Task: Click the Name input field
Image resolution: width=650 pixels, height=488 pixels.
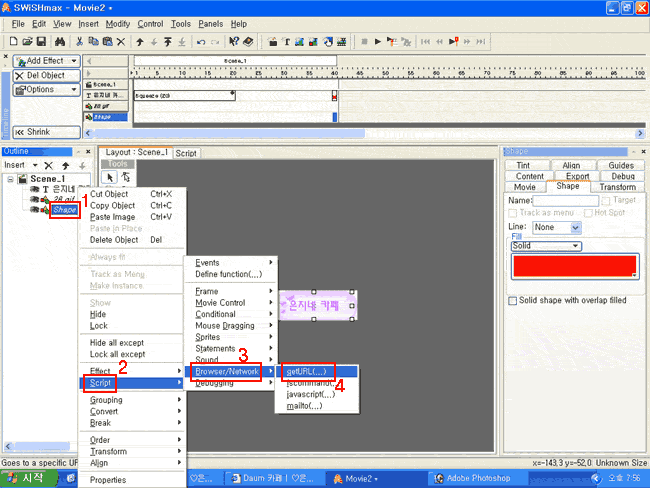Action: (565, 201)
